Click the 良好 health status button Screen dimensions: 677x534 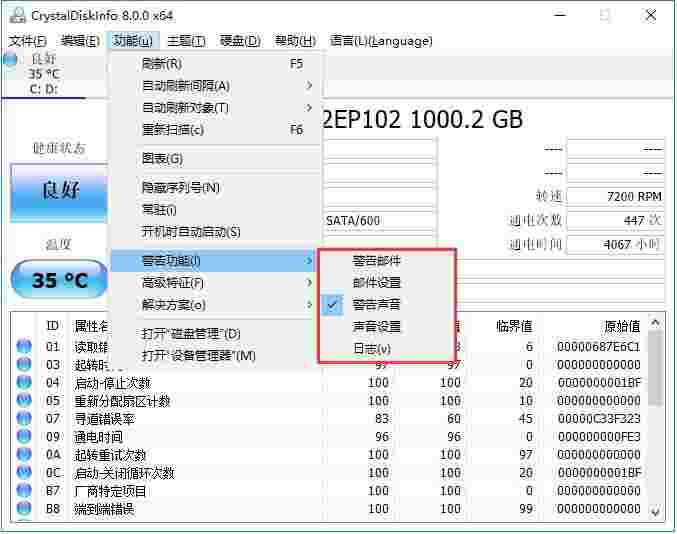(59, 193)
